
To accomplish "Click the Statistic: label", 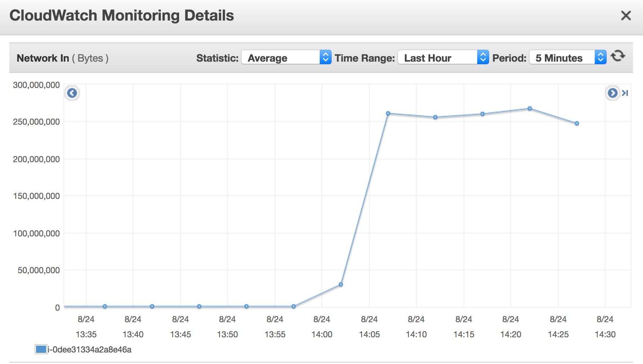I will click(217, 58).
